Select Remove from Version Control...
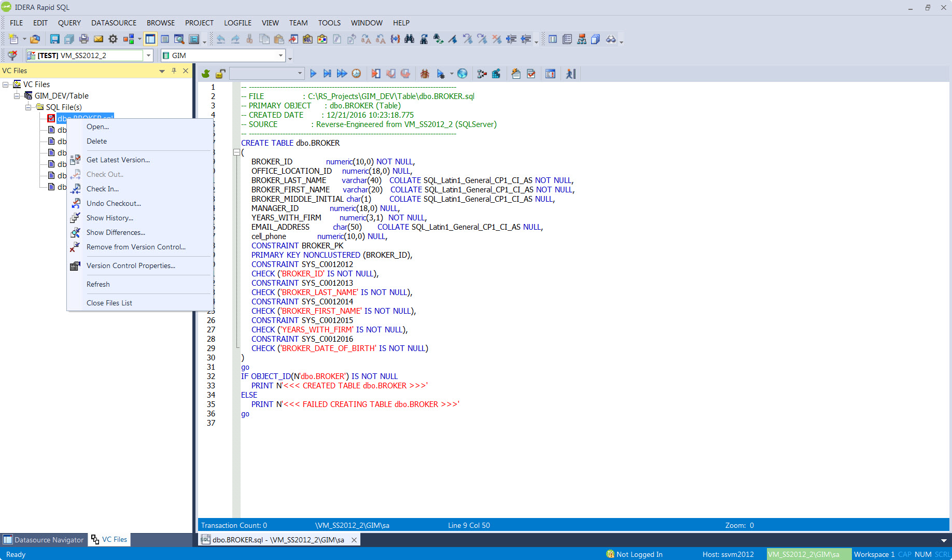 pyautogui.click(x=140, y=247)
